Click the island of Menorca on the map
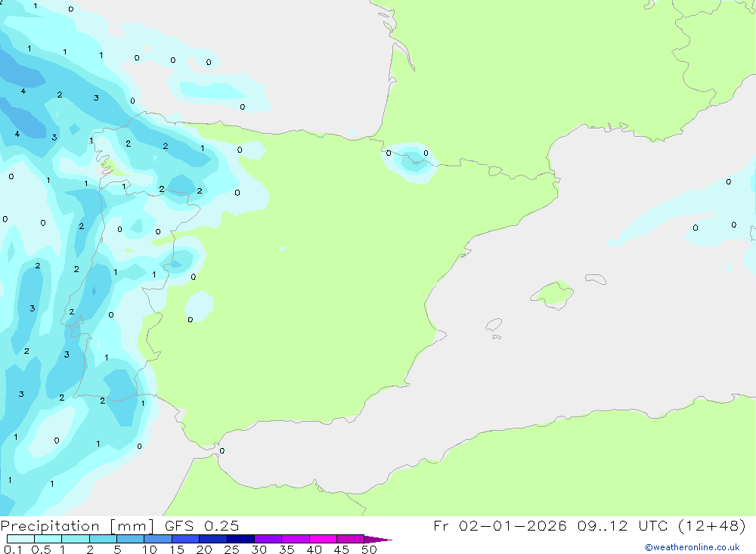This screenshot has width=756, height=554. tap(596, 279)
